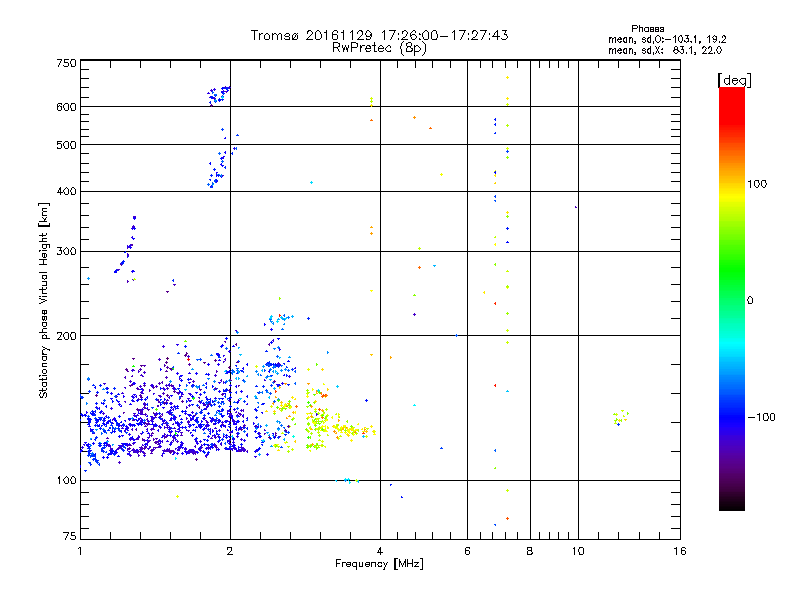The width and height of the screenshot is (800, 600).
Task: Click the 'RwPretec (8p)' subtitle
Action: pyautogui.click(x=379, y=48)
